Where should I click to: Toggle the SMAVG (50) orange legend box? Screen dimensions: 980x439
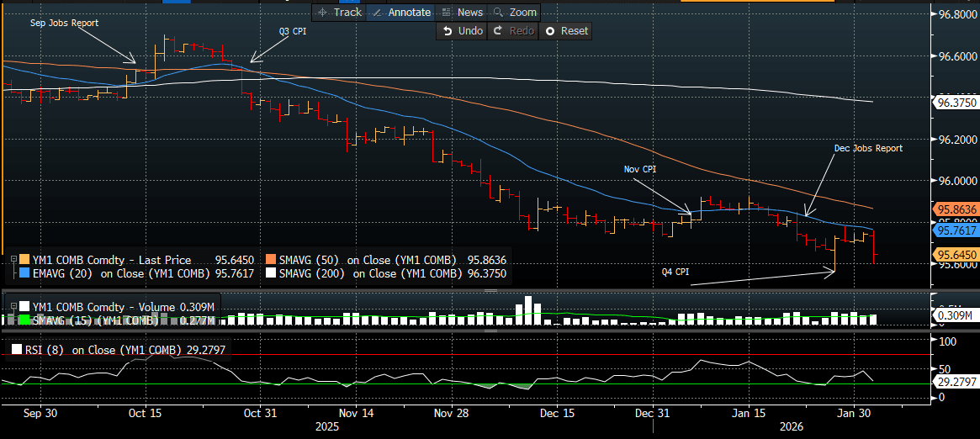[x=271, y=260]
